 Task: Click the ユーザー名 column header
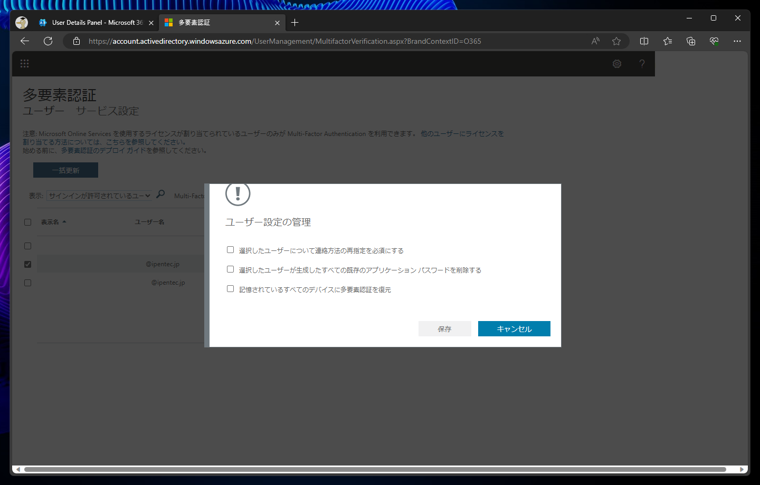[x=149, y=222]
